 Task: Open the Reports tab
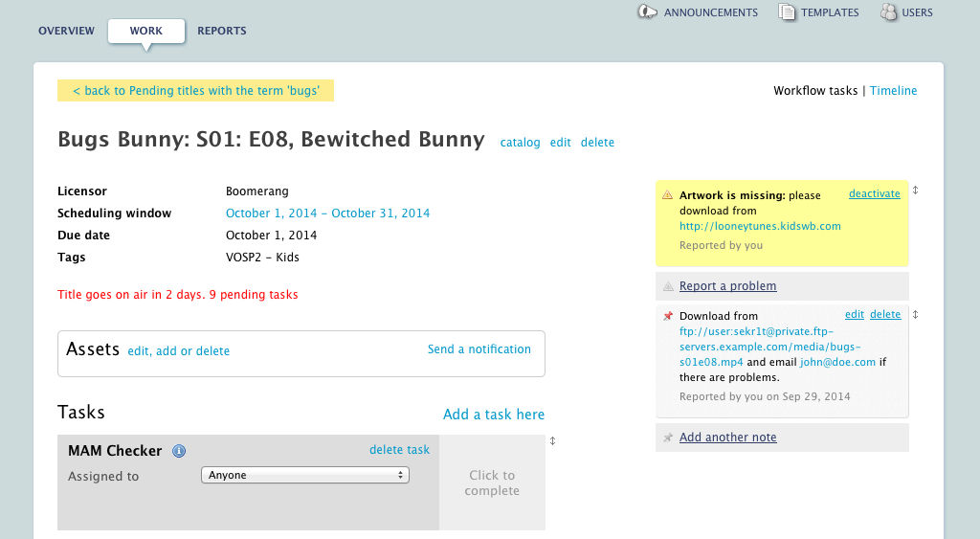pos(222,31)
